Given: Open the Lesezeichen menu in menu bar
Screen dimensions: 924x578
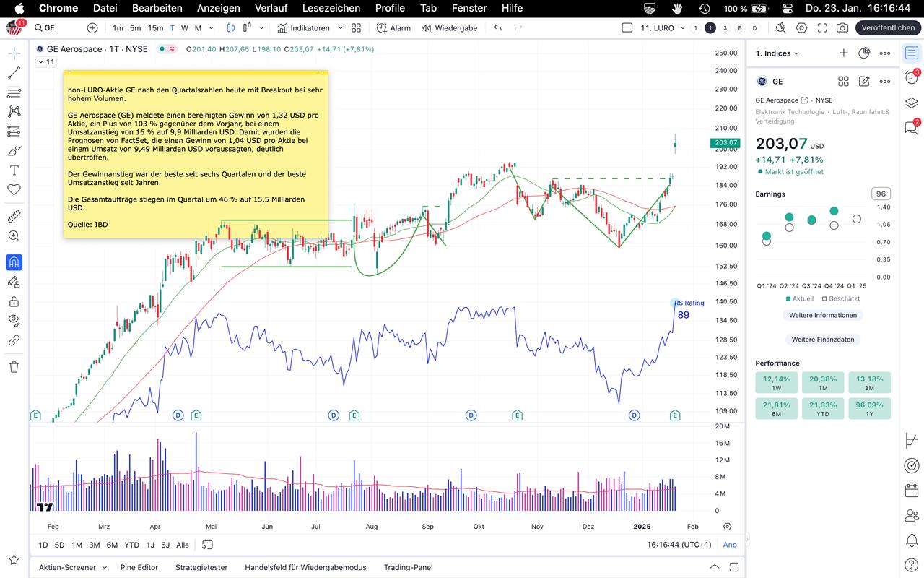Looking at the screenshot, I should pos(331,8).
